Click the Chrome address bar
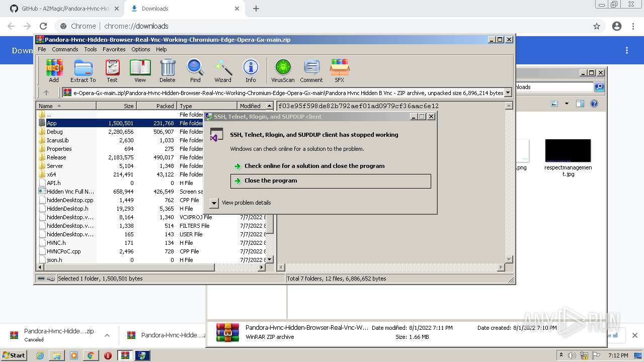 (322, 26)
